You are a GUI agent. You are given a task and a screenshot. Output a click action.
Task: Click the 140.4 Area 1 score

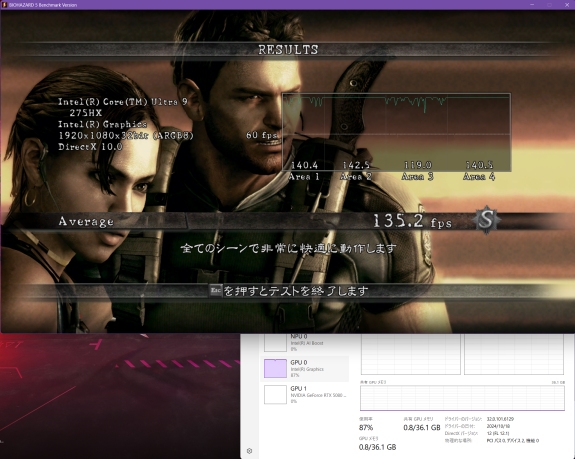pos(304,165)
